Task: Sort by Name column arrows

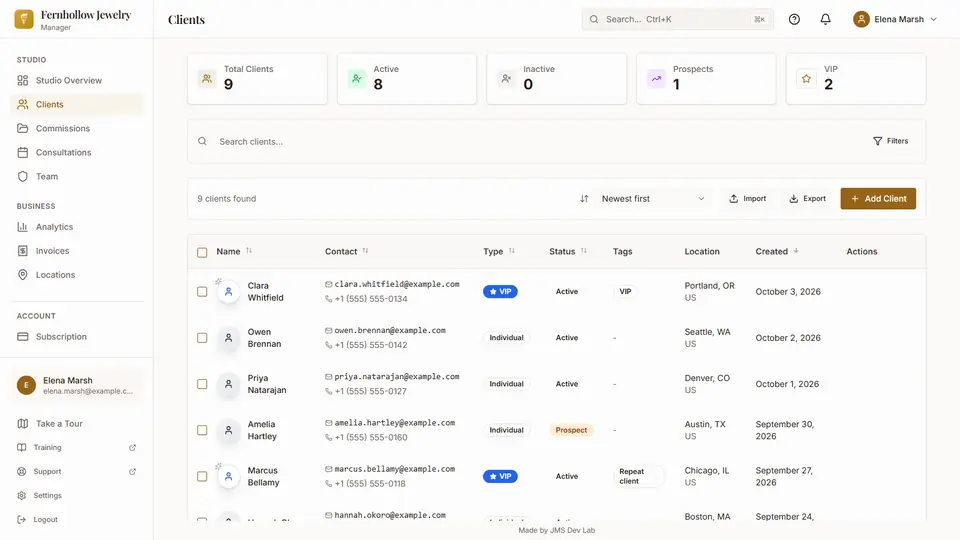Action: pos(249,251)
